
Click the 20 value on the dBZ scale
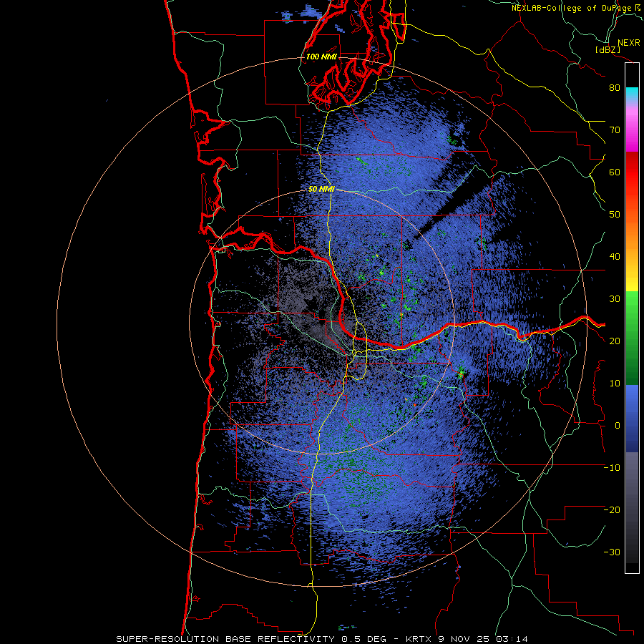pos(615,341)
